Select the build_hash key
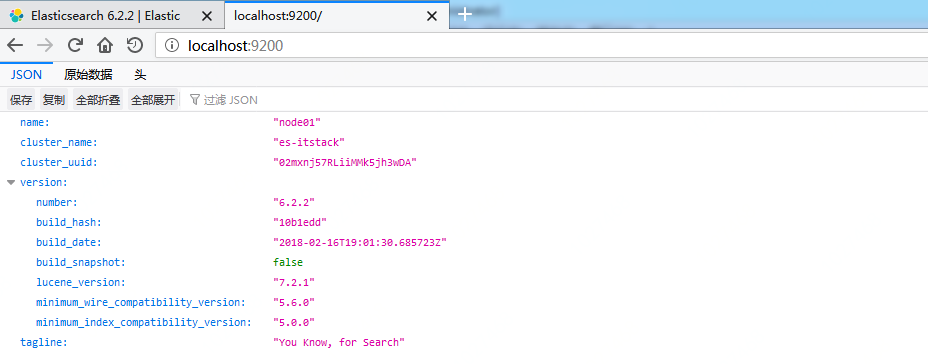 tap(69, 223)
